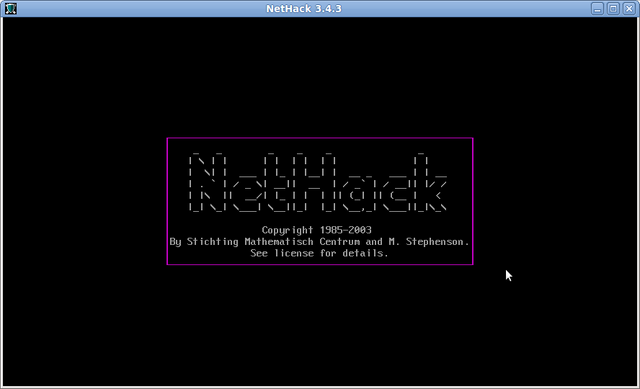Click the NetHack ASCII art logo
The width and height of the screenshot is (640, 389).
tap(318, 182)
